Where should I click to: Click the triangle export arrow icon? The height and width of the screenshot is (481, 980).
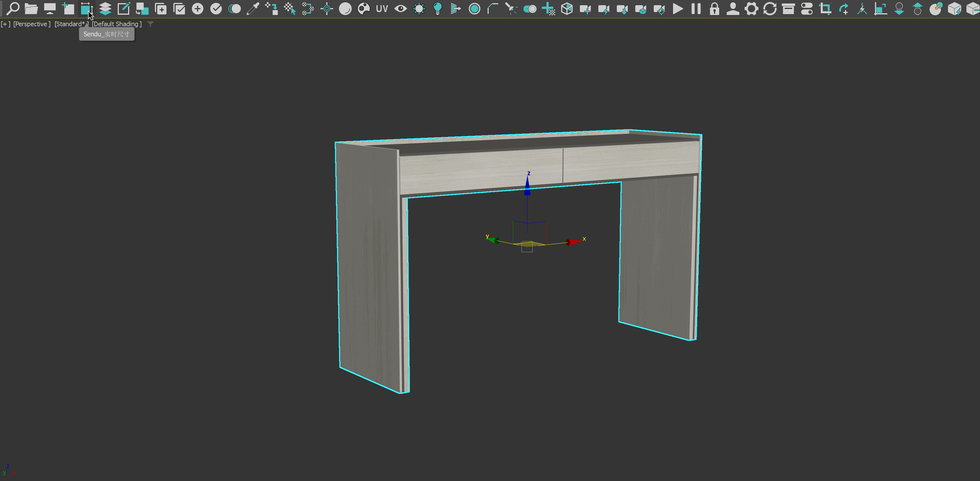(x=456, y=8)
